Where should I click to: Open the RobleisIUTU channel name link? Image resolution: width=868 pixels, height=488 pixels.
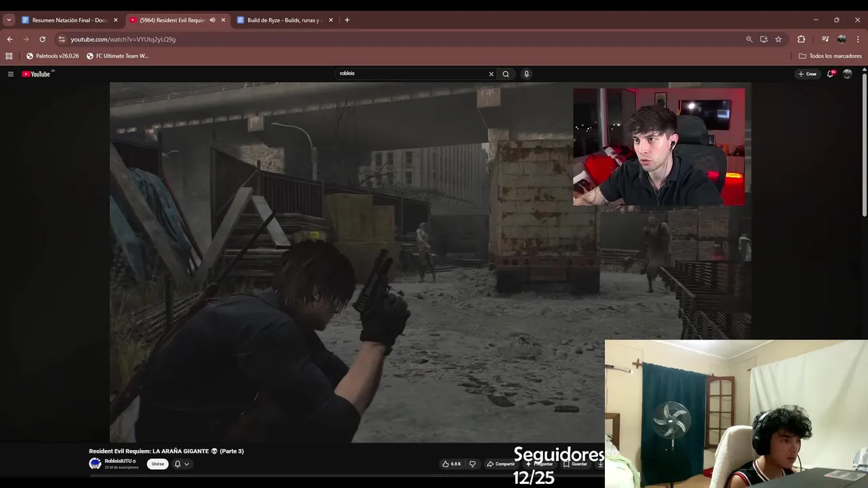118,461
